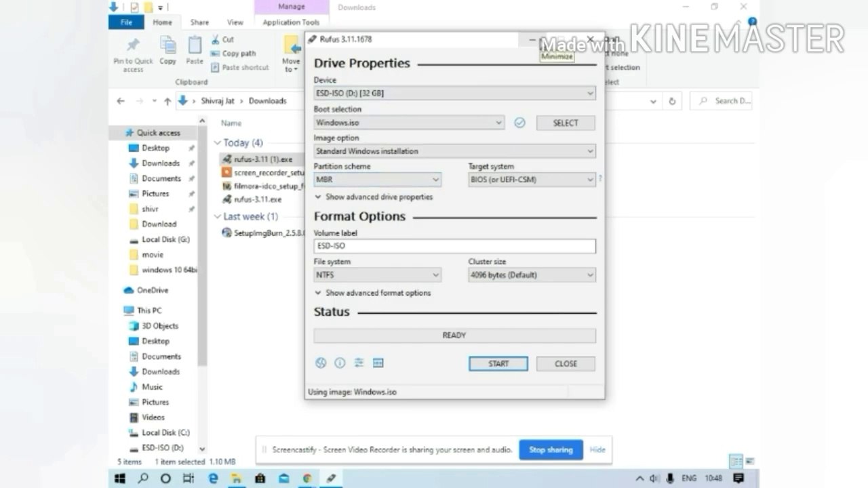This screenshot has height=488, width=868.
Task: Click the checksum checkmark icon beside Boot selection
Action: point(519,123)
